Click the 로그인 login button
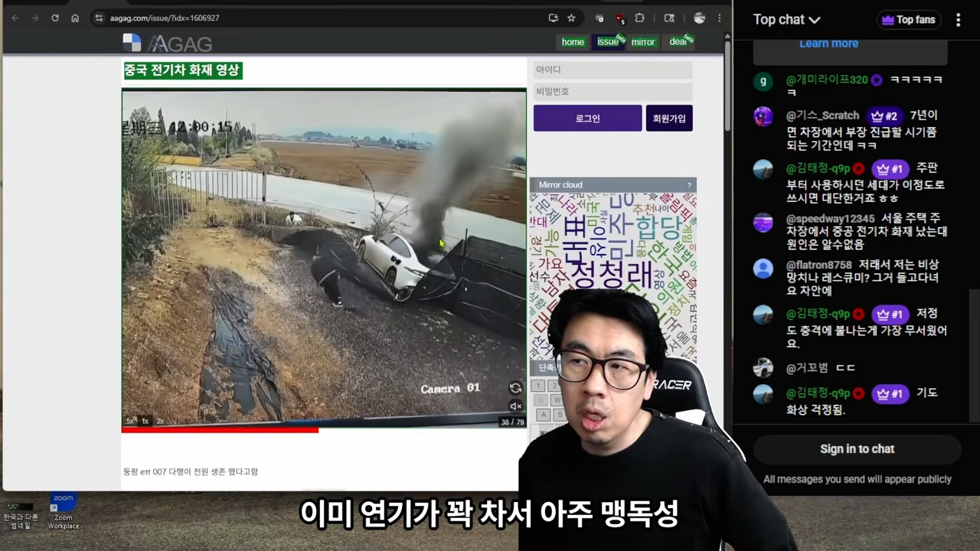This screenshot has width=980, height=551. click(x=587, y=119)
